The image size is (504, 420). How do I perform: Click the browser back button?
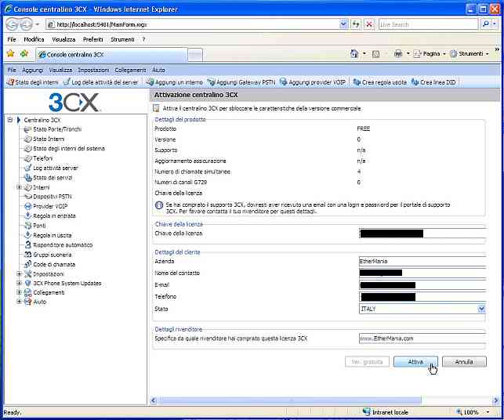[x=12, y=24]
